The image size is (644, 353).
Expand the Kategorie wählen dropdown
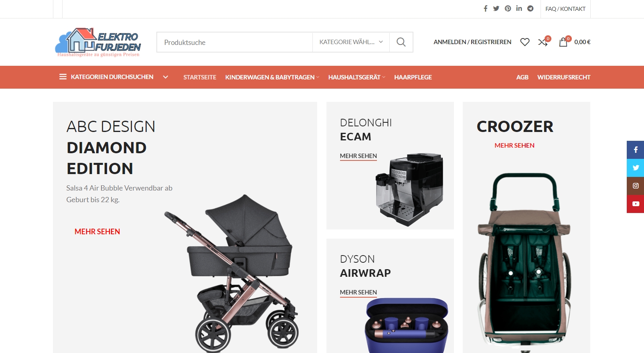[351, 42]
